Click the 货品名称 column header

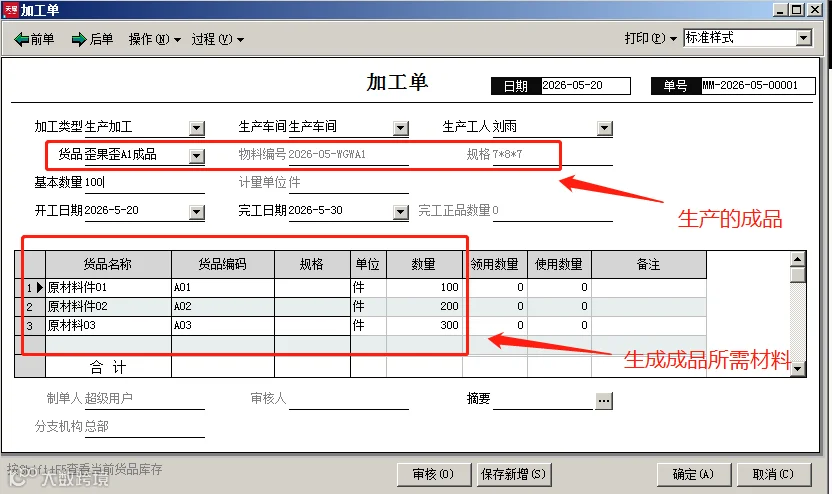tap(108, 264)
